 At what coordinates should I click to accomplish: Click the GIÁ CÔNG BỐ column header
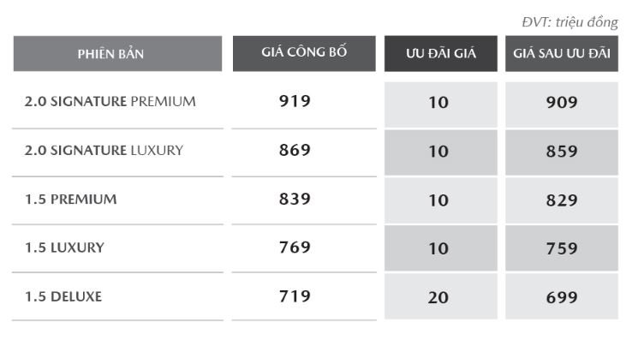tap(304, 53)
